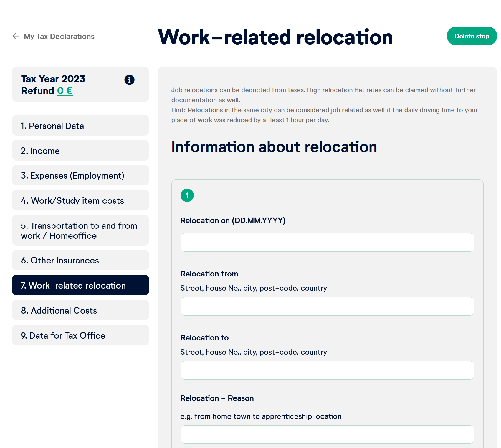This screenshot has height=448, width=501.
Task: Open the Refund 0 € link
Action: pyautogui.click(x=65, y=91)
